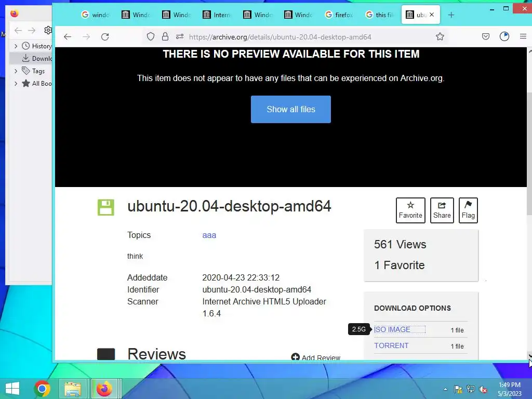
Task: Click the Addeddate value 2020-04-23 22:33:12
Action: tap(241, 277)
